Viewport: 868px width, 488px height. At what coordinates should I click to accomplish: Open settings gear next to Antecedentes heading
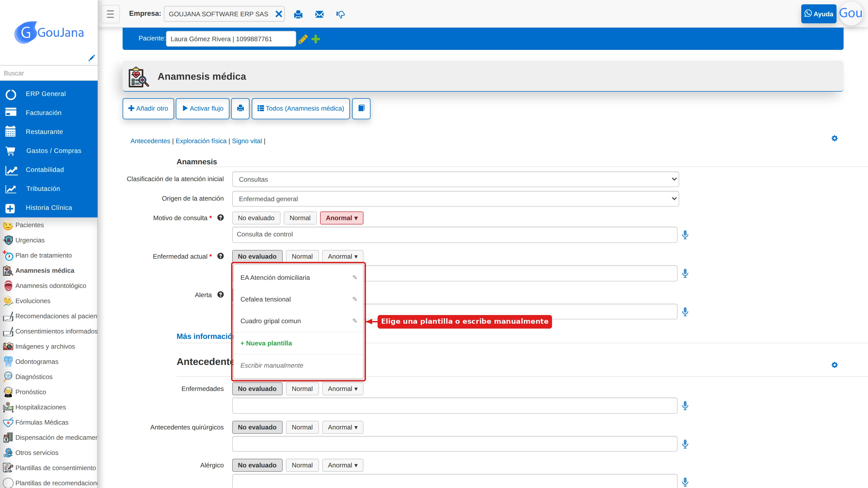click(834, 365)
